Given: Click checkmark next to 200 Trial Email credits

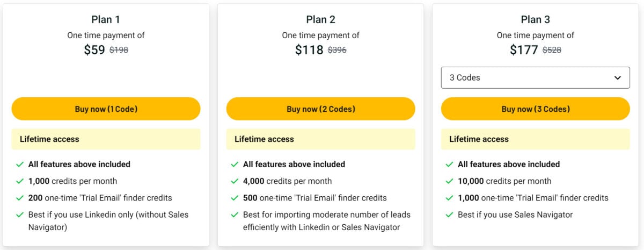Looking at the screenshot, I should [20, 198].
